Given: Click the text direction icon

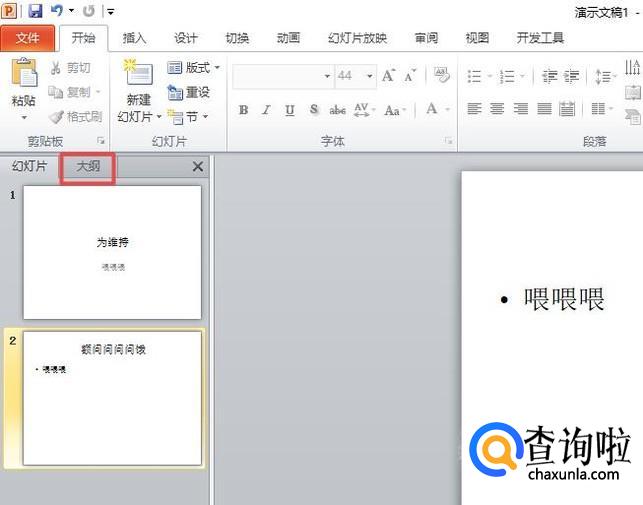Looking at the screenshot, I should point(632,67).
